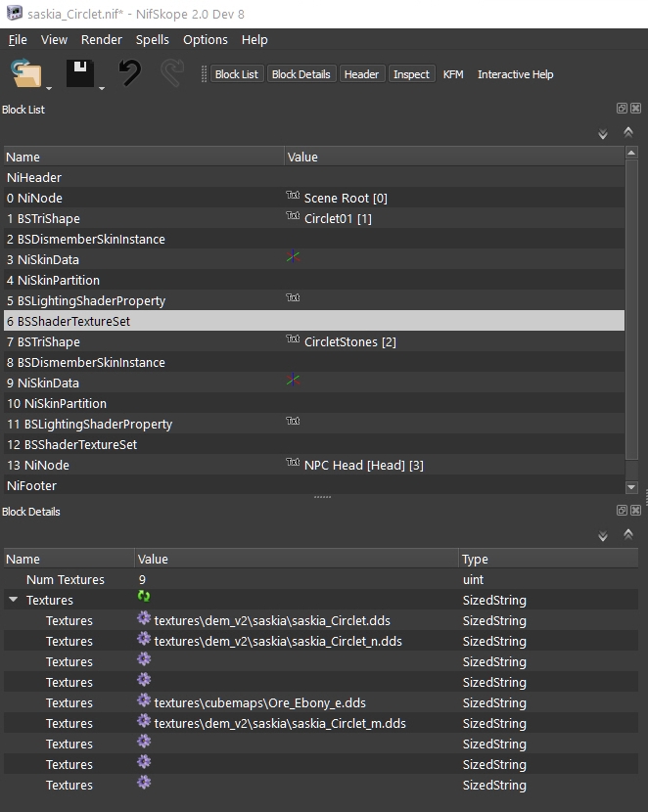Click the Load file icon
Viewport: 648px width, 812px height.
[25, 73]
